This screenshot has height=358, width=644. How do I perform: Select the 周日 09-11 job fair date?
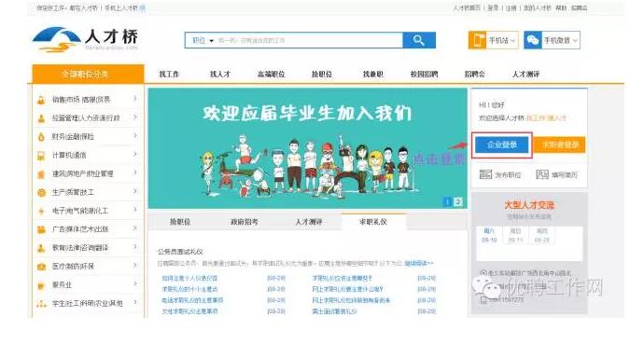515,235
